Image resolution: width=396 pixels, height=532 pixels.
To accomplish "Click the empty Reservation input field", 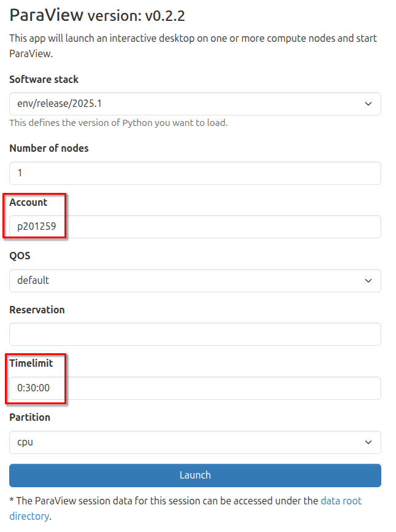I will (x=195, y=334).
